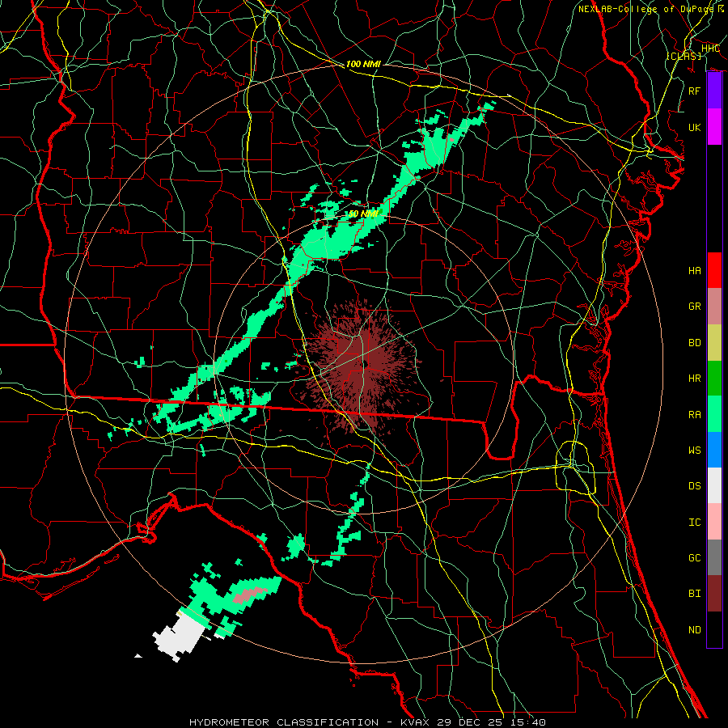Click the blue WS legend swatch
Image resolution: width=728 pixels, height=728 pixels.
(714, 450)
